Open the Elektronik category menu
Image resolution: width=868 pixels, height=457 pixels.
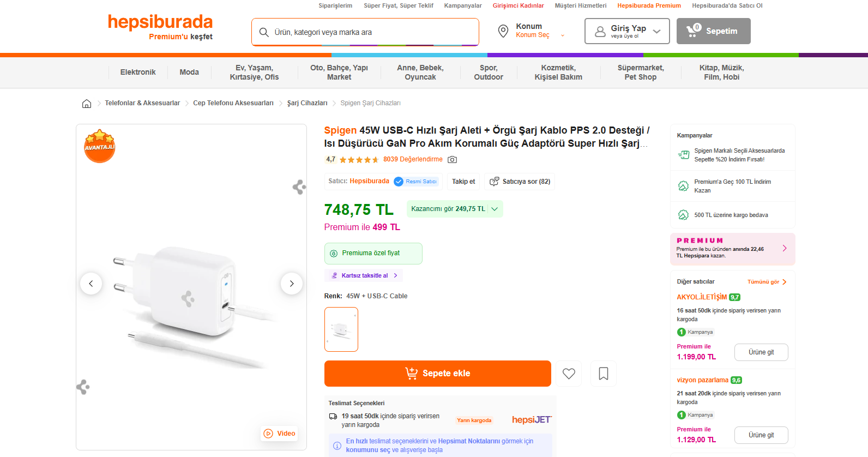tap(138, 72)
